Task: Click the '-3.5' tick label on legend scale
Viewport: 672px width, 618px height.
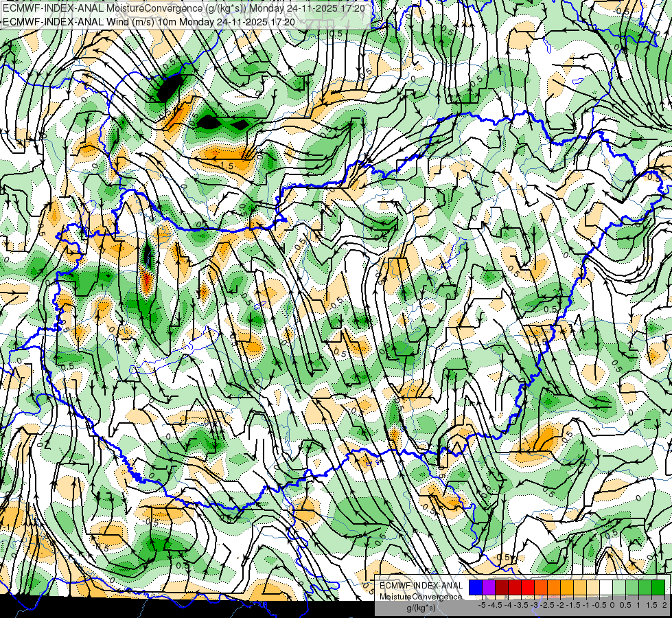Action: coord(521,605)
